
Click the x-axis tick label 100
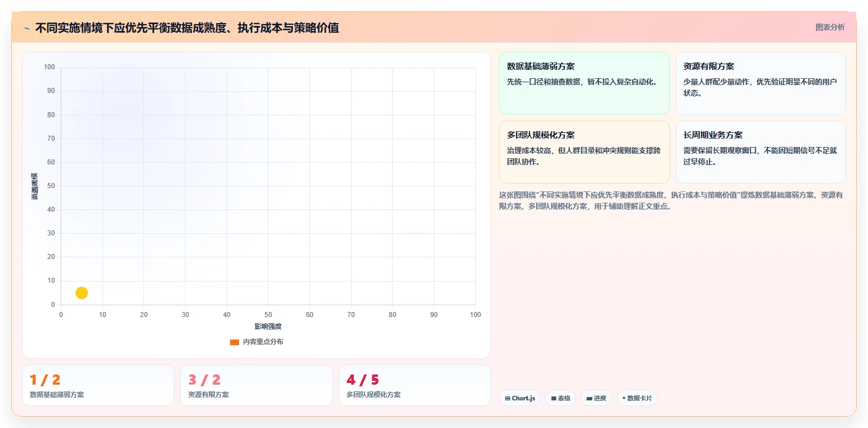coord(475,315)
